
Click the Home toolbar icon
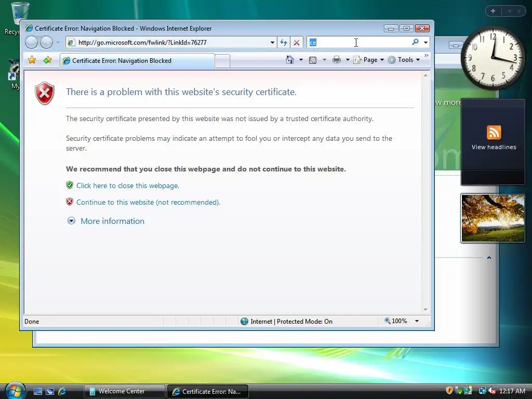(x=289, y=60)
